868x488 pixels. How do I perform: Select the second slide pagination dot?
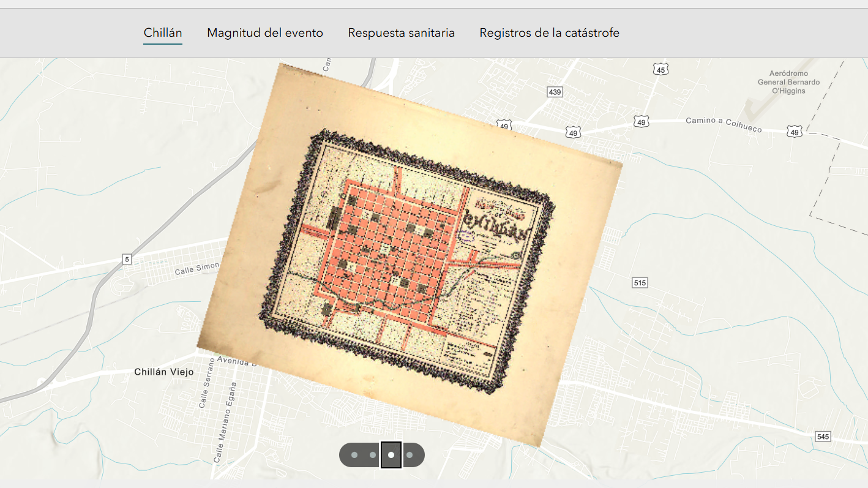click(x=373, y=455)
